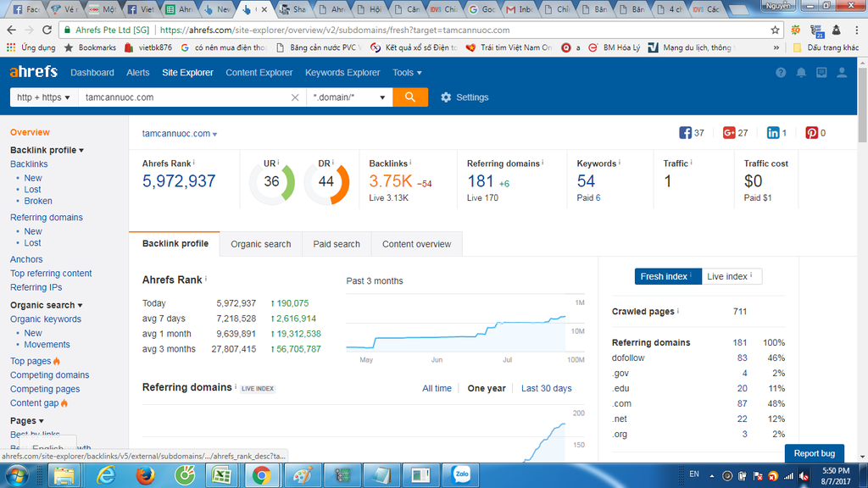Click the Coc Coc browser taskbar icon
Image resolution: width=868 pixels, height=488 pixels.
tap(184, 475)
